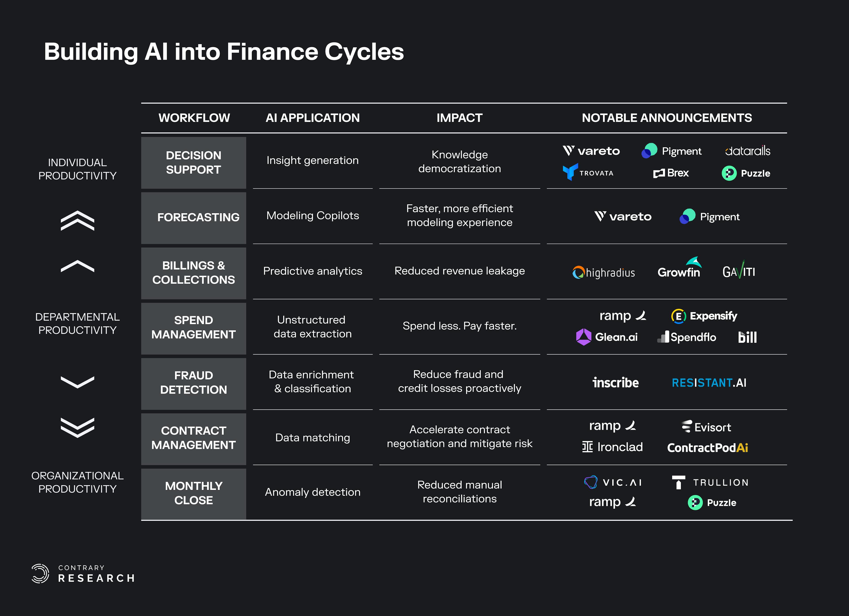849x616 pixels.
Task: Click the datarails logo
Action: coord(747,151)
